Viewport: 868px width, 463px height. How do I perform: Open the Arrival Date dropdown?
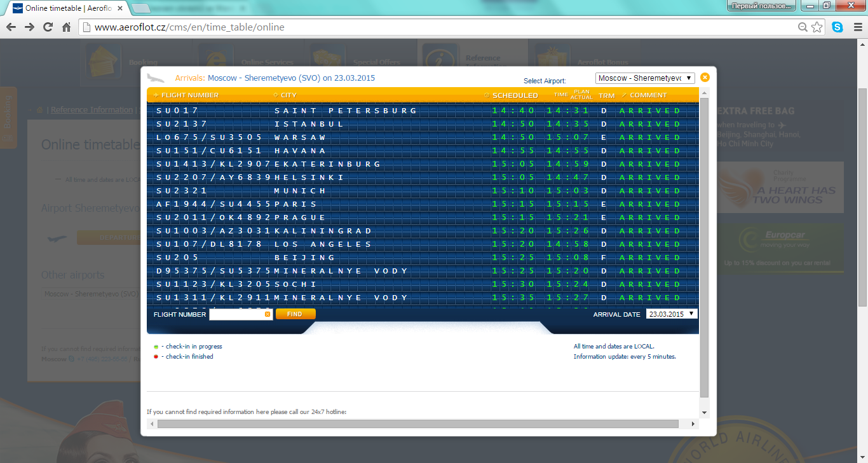tap(672, 314)
